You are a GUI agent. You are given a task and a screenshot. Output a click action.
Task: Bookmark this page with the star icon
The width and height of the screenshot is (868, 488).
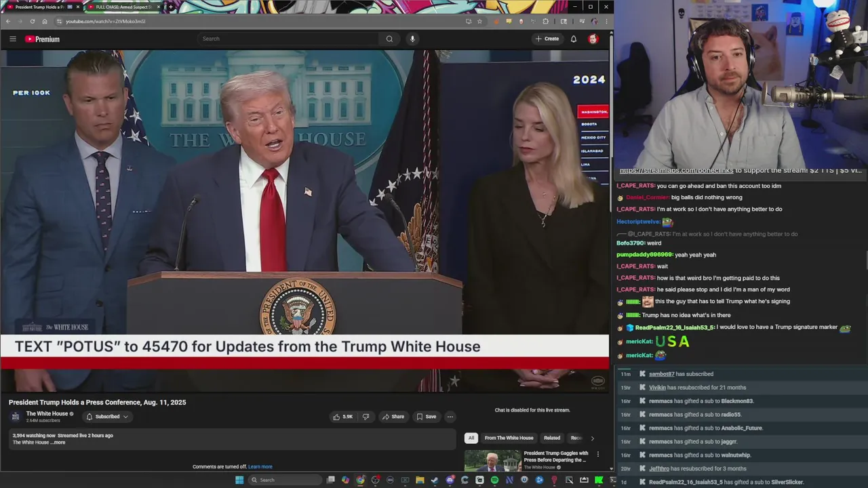tap(479, 21)
